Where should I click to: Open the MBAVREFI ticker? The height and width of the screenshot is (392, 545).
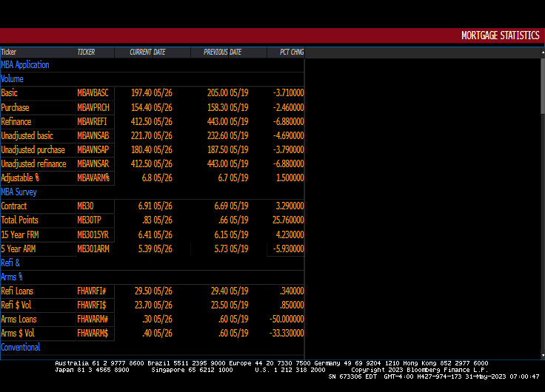click(x=93, y=122)
